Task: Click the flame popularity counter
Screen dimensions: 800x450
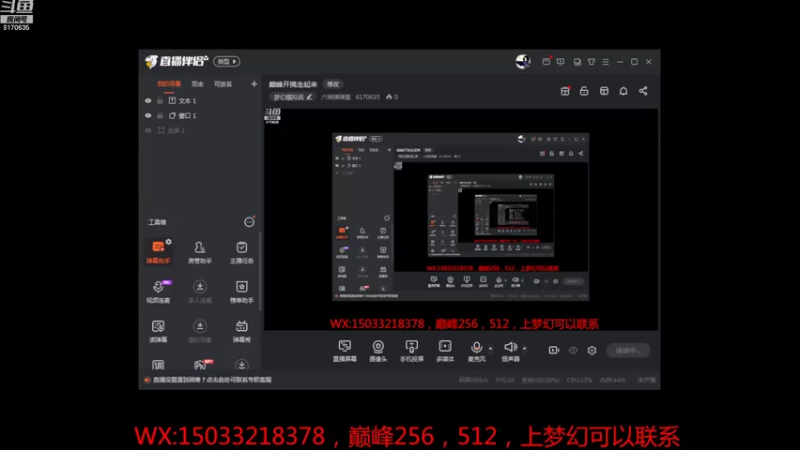Action: point(392,97)
